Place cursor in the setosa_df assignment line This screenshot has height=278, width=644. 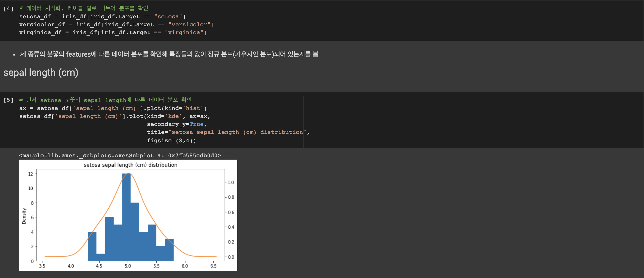pyautogui.click(x=102, y=16)
